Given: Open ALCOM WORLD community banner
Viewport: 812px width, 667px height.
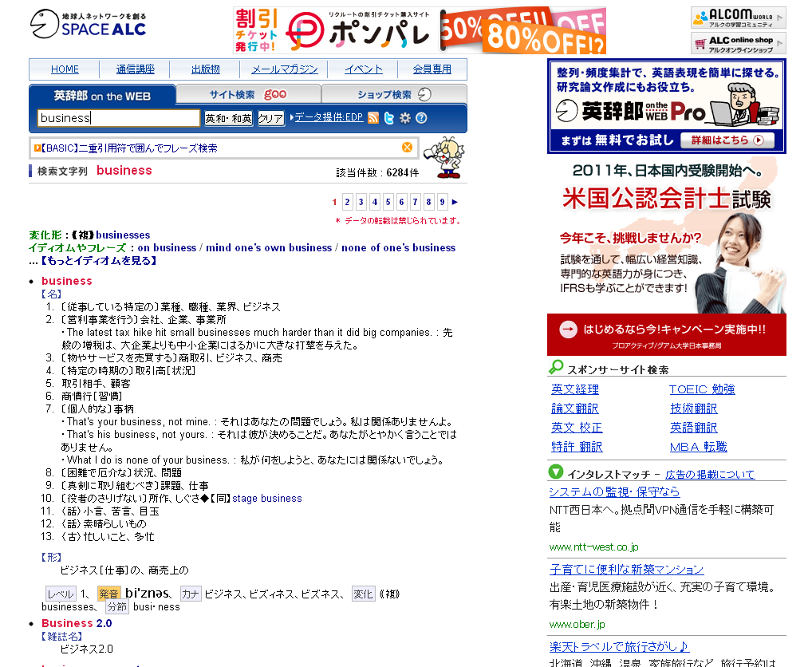Looking at the screenshot, I should pyautogui.click(x=738, y=18).
